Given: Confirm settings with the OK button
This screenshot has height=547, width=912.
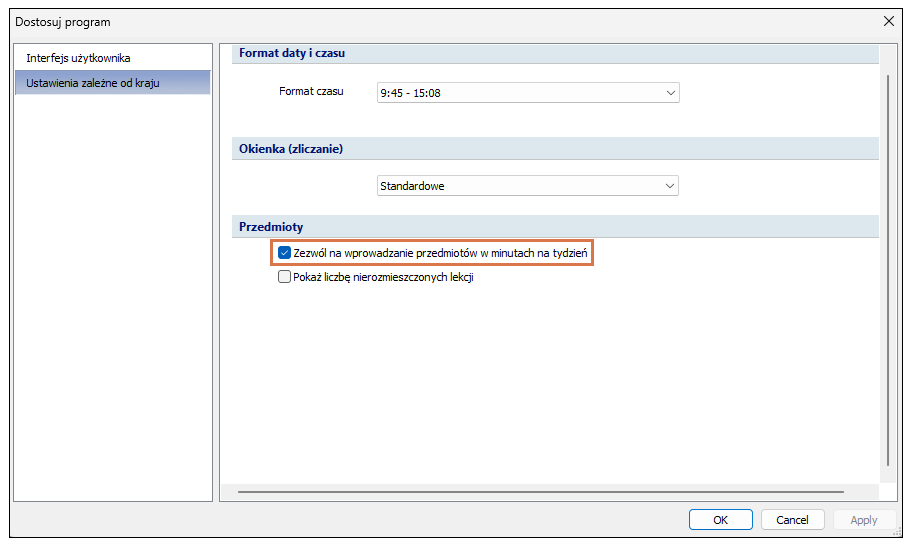Looking at the screenshot, I should tap(721, 520).
